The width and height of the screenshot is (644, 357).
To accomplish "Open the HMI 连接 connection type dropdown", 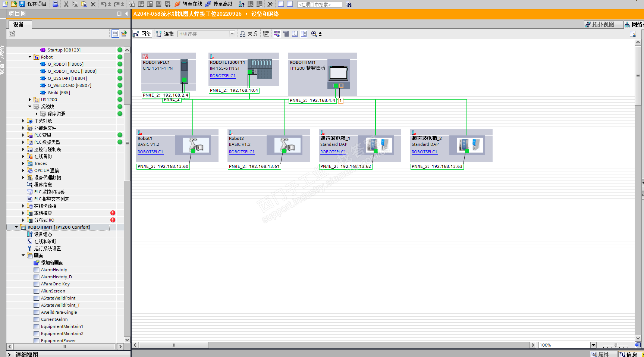I will pos(232,34).
